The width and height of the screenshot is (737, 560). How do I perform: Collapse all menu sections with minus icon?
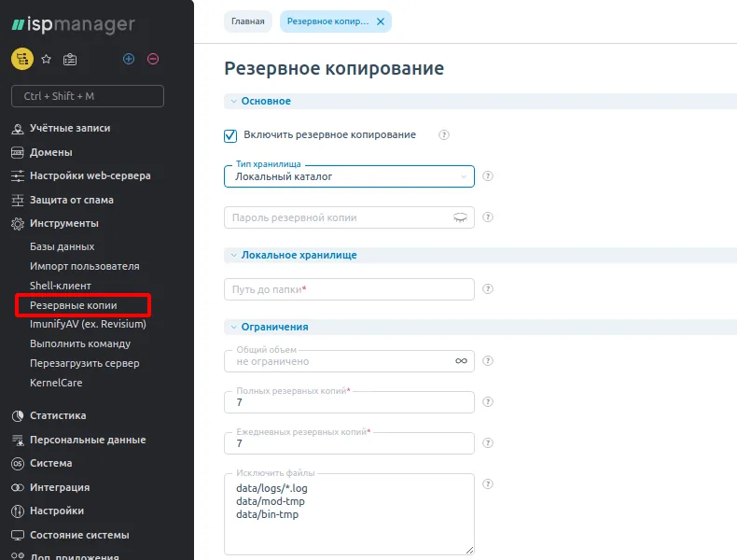(x=153, y=59)
